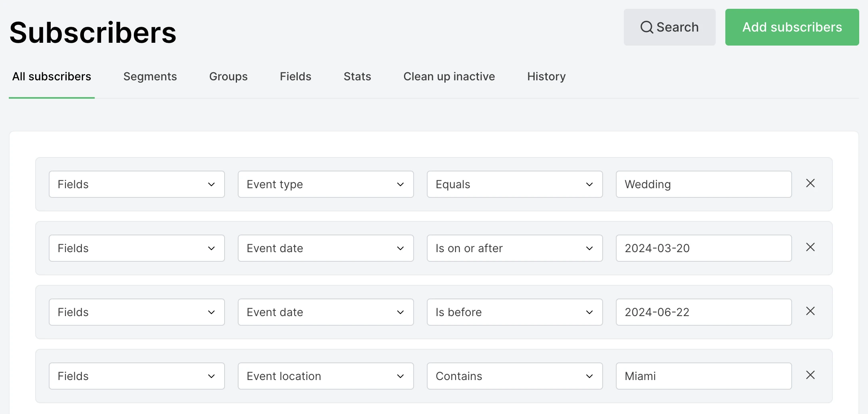Remove the Wedding event type filter
The image size is (868, 414).
tap(810, 183)
